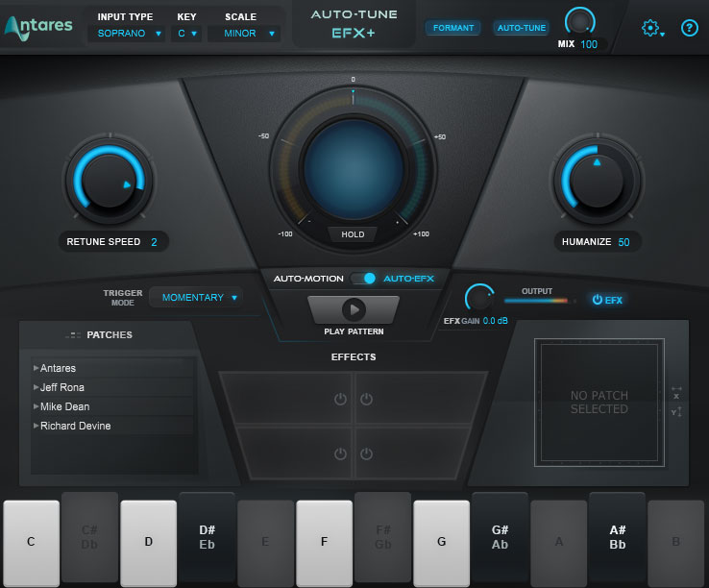709x588 pixels.
Task: Click the central pitch meter display
Action: click(354, 169)
